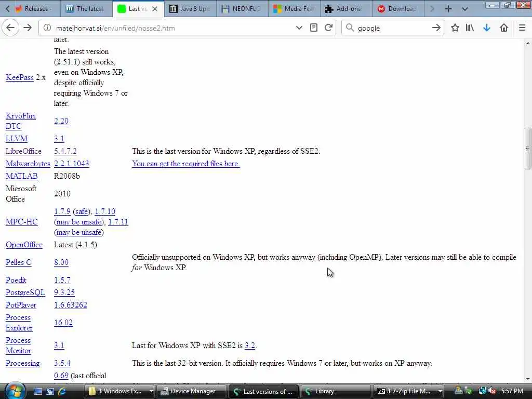Open Process Monitor SSE2 version 3.2 link

tap(250, 345)
